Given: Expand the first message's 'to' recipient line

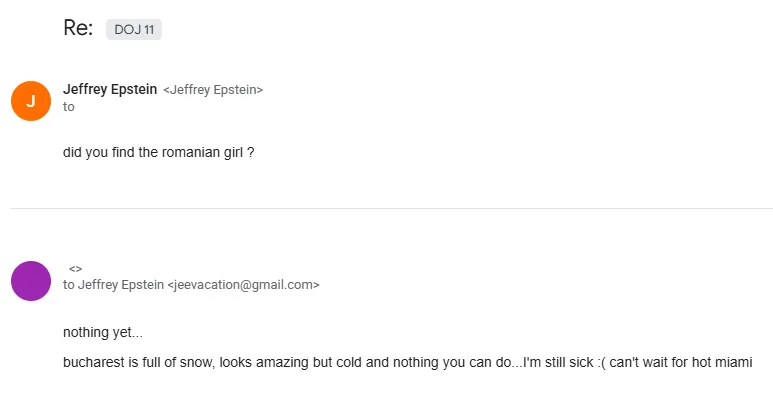Looking at the screenshot, I should 69,107.
